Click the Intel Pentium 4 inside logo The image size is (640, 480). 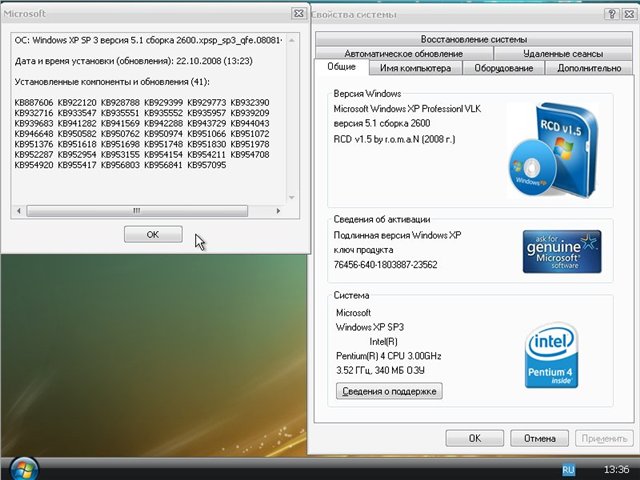551,355
